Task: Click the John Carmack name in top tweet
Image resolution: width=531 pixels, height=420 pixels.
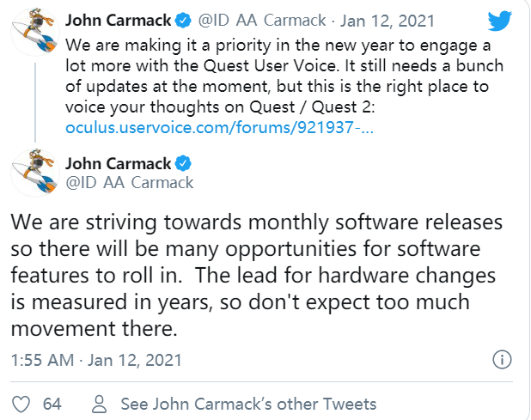Action: [119, 18]
